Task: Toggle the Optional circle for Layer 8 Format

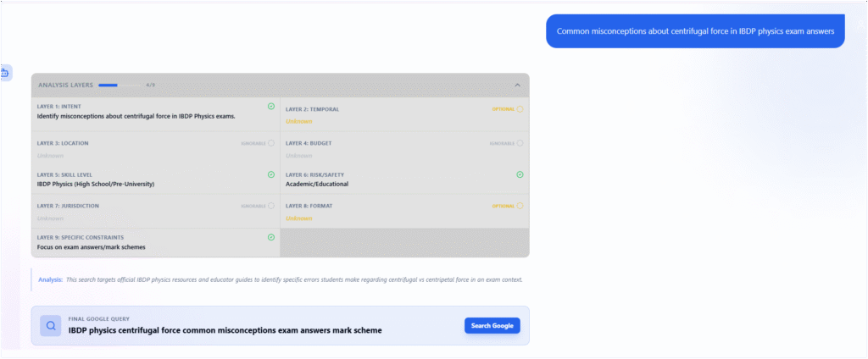Action: [x=520, y=206]
